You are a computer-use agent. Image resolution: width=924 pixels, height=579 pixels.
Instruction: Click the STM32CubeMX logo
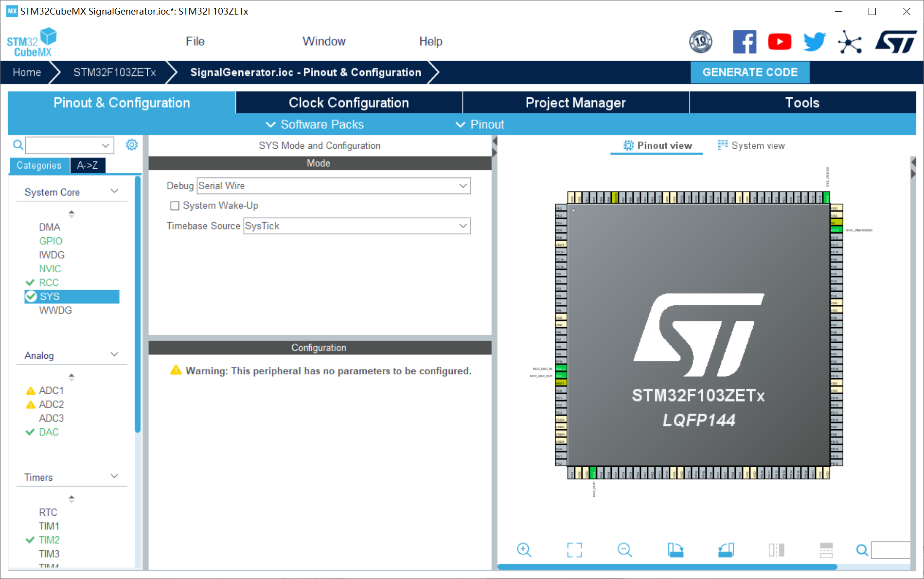(x=32, y=43)
